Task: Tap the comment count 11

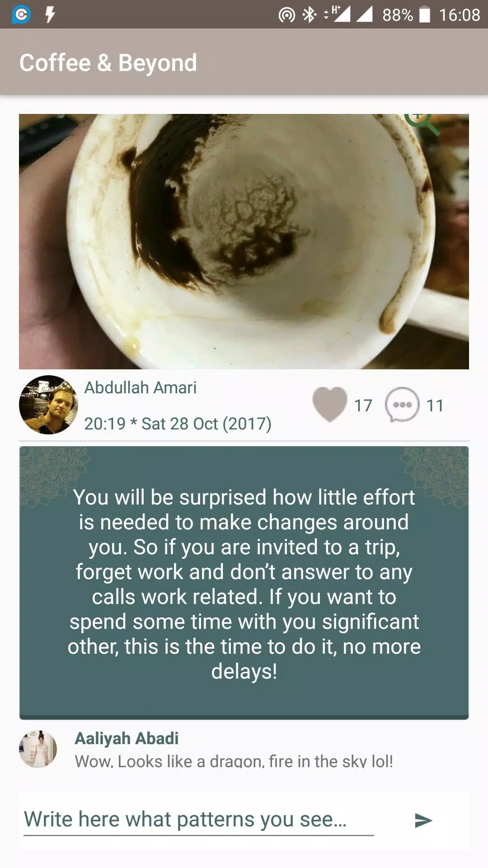Action: tap(435, 406)
